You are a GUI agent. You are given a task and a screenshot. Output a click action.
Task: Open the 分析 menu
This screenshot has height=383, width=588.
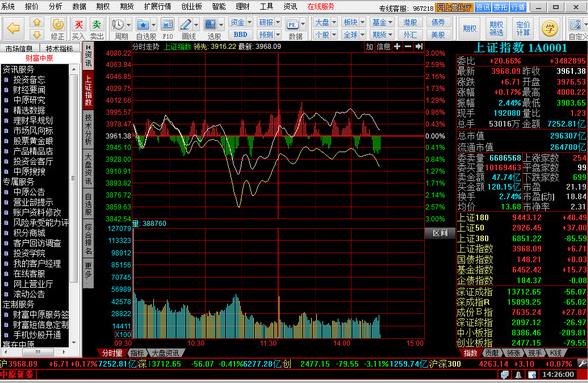(56, 6)
